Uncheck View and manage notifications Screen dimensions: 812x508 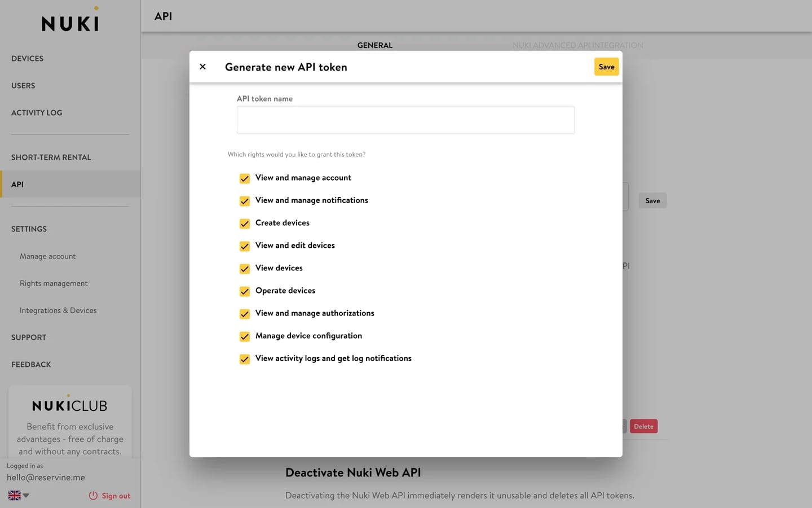coord(245,201)
